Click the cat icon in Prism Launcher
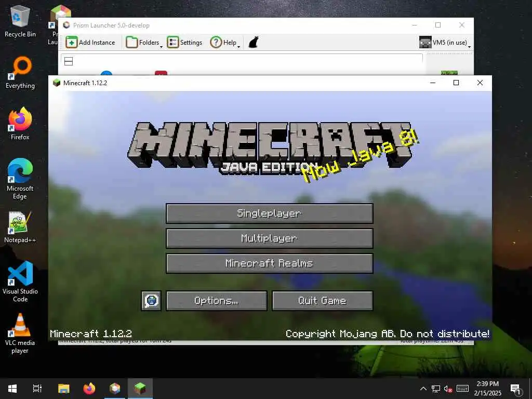532x399 pixels. click(x=254, y=43)
